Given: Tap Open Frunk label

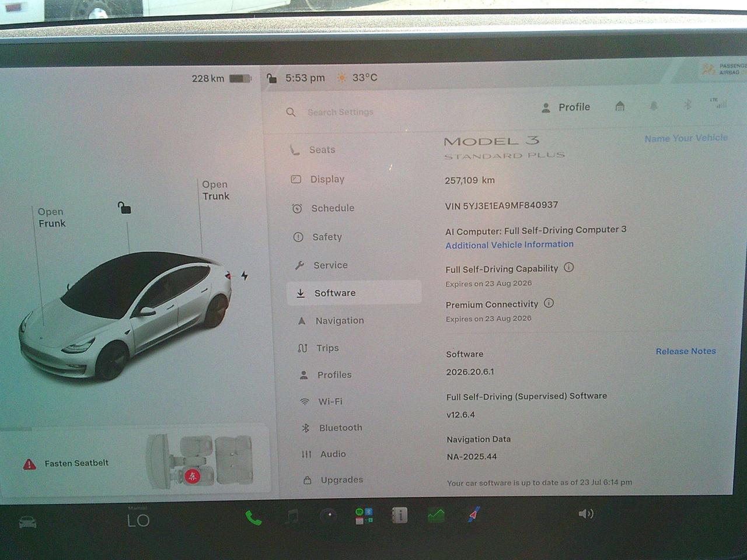Looking at the screenshot, I should [51, 218].
